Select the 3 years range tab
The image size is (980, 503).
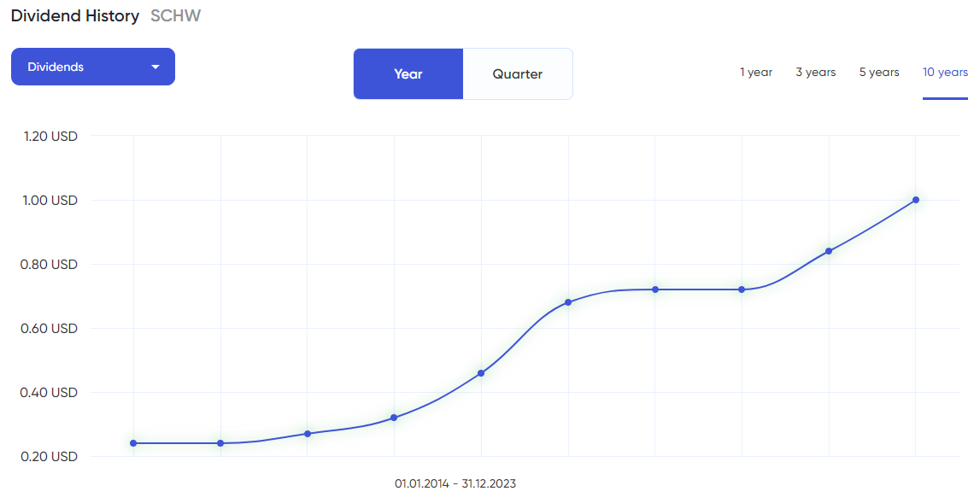[x=816, y=73]
